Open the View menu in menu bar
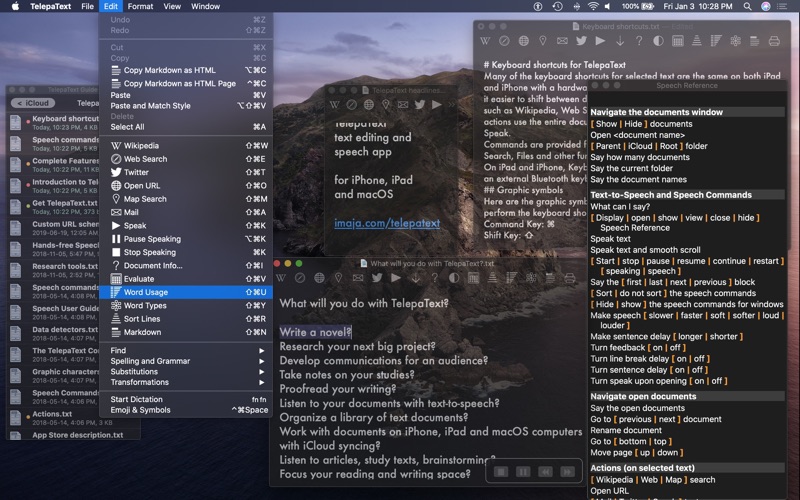Image resolution: width=800 pixels, height=500 pixels. click(172, 6)
